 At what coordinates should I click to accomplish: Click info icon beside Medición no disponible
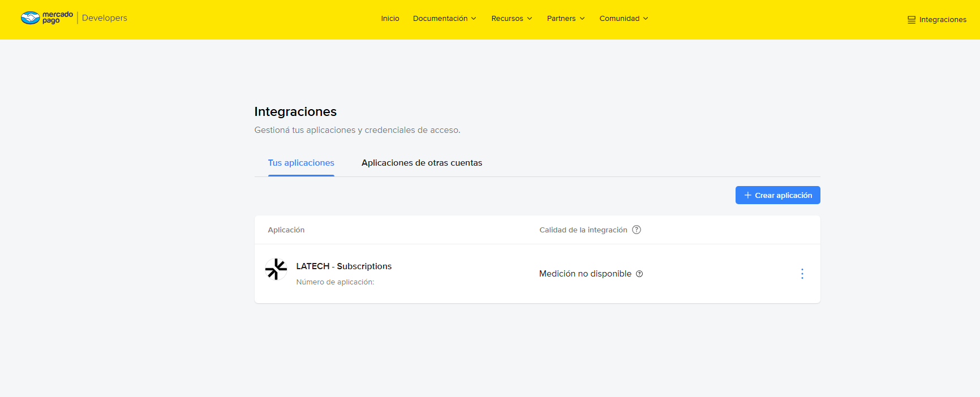coord(639,274)
